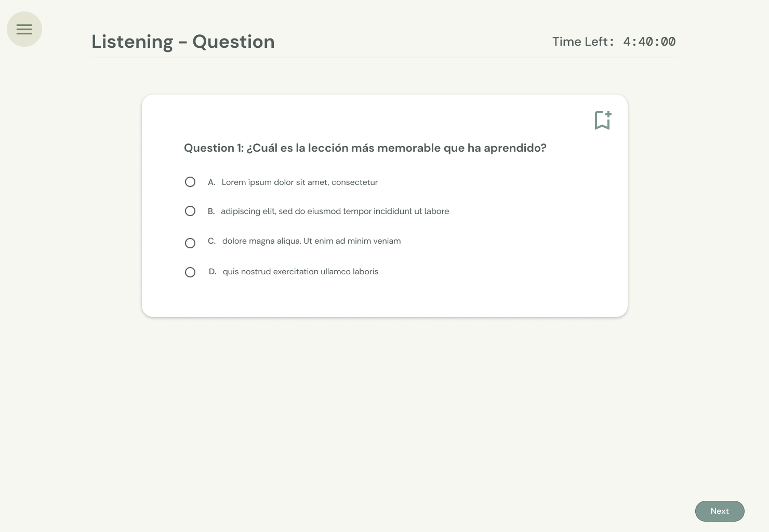Click answer text 'quis nostrud exercitation'

300,272
